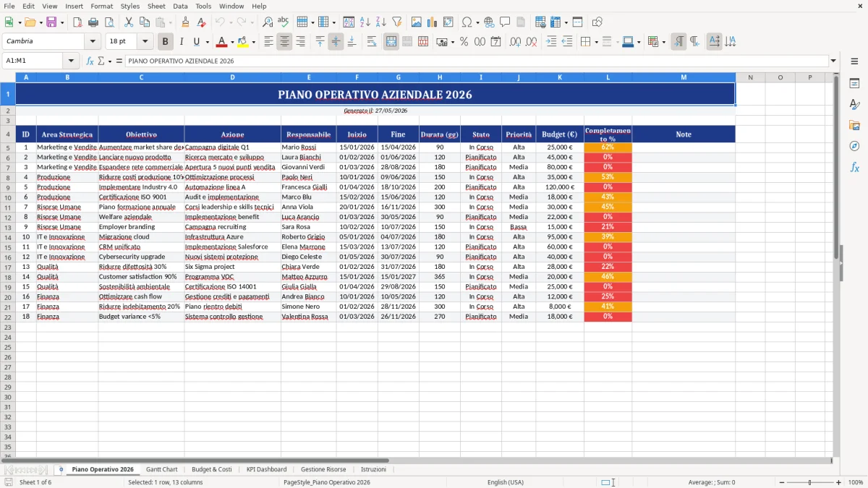The height and width of the screenshot is (488, 868).
Task: Open sidebar Gallery icon
Action: click(x=854, y=125)
